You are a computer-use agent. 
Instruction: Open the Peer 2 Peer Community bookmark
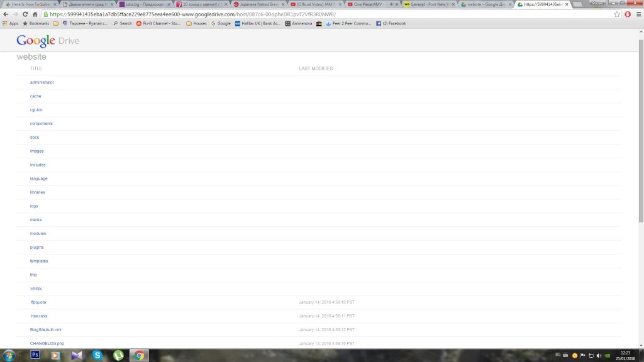click(x=348, y=23)
